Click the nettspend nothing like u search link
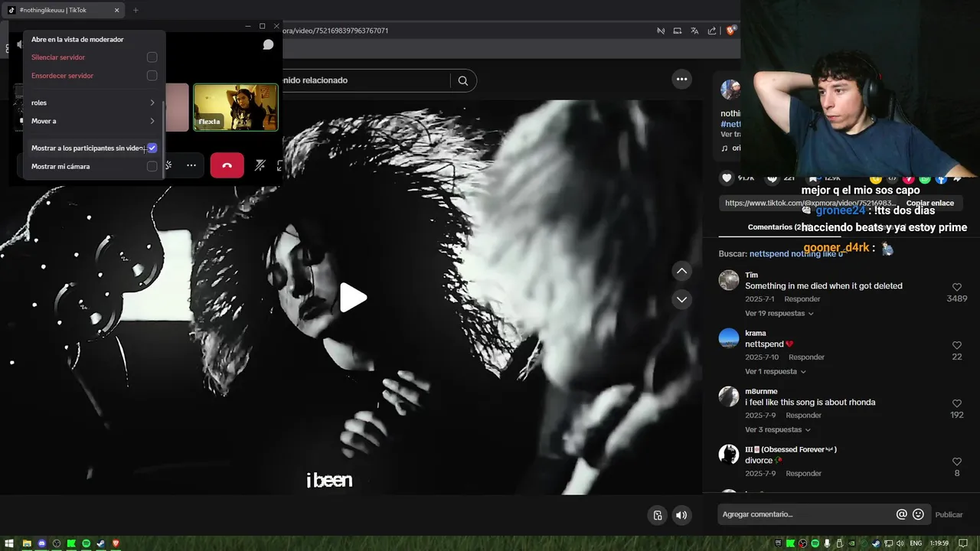 [796, 253]
